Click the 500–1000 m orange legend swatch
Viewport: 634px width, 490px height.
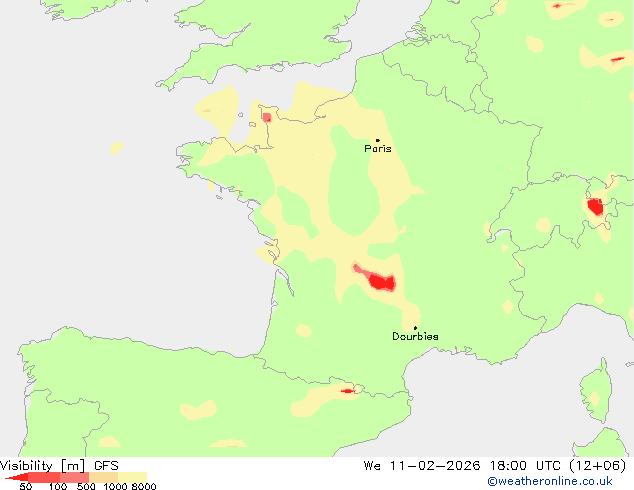104,477
